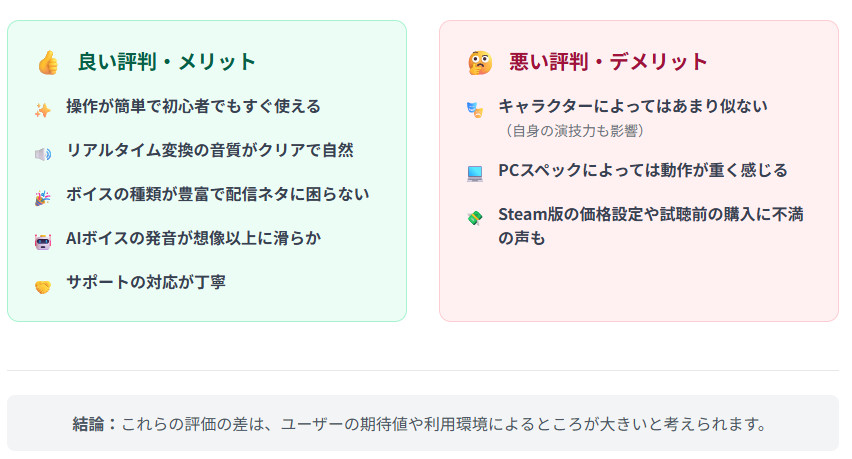This screenshot has height=459, width=852.
Task: Click the speaker icon next to リアルタイム変換
Action: pyautogui.click(x=42, y=154)
